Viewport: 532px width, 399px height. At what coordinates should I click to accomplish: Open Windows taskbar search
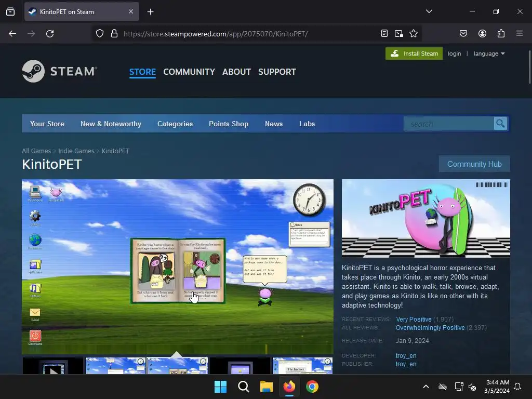244,387
